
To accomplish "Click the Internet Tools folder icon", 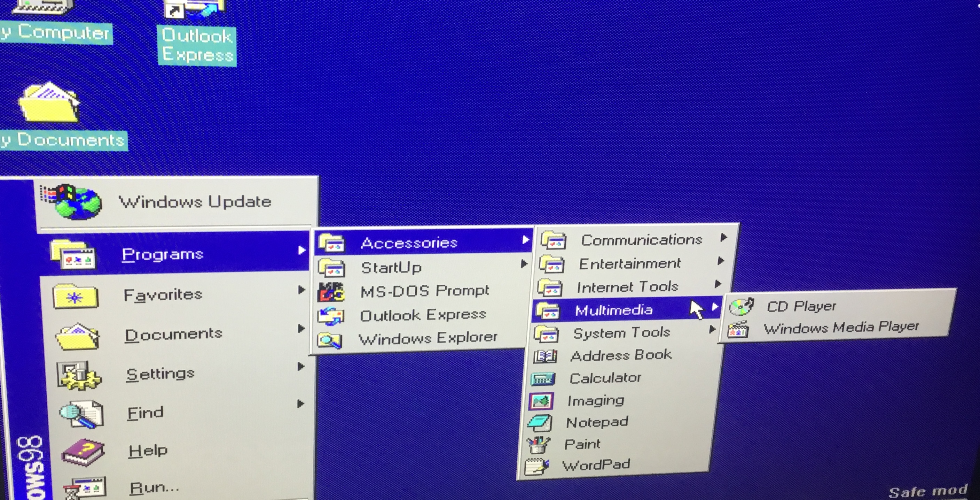I will pos(550,287).
